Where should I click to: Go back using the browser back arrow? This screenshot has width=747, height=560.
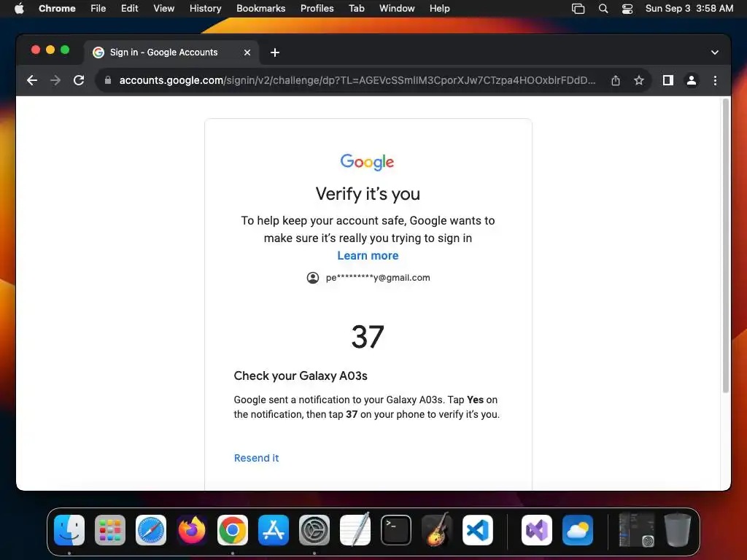coord(32,80)
